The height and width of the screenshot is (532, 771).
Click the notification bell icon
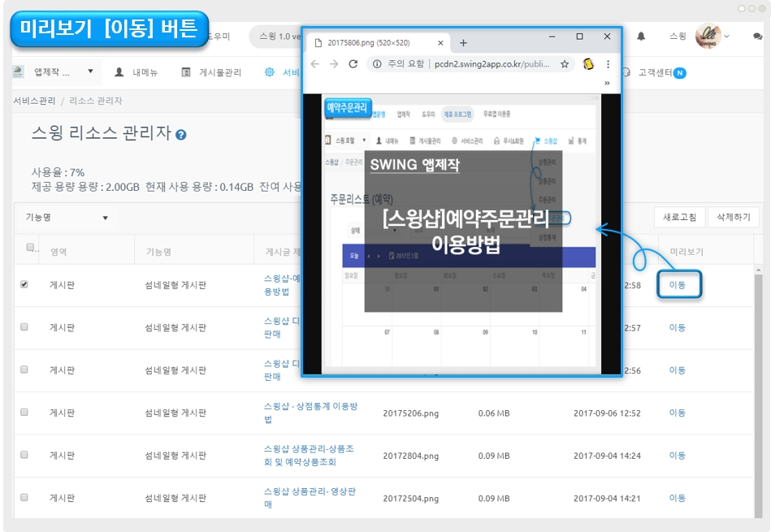tap(641, 37)
